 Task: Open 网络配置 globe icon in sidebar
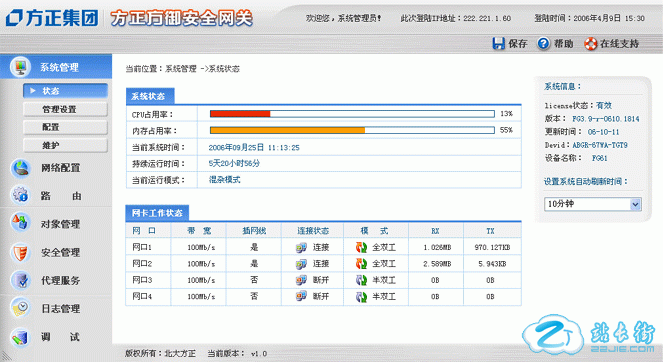click(20, 168)
